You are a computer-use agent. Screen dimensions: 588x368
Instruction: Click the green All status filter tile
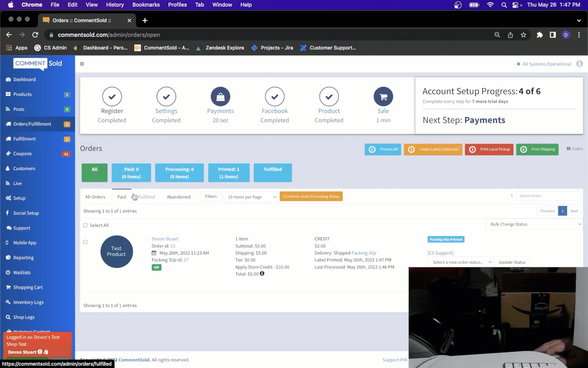click(94, 173)
